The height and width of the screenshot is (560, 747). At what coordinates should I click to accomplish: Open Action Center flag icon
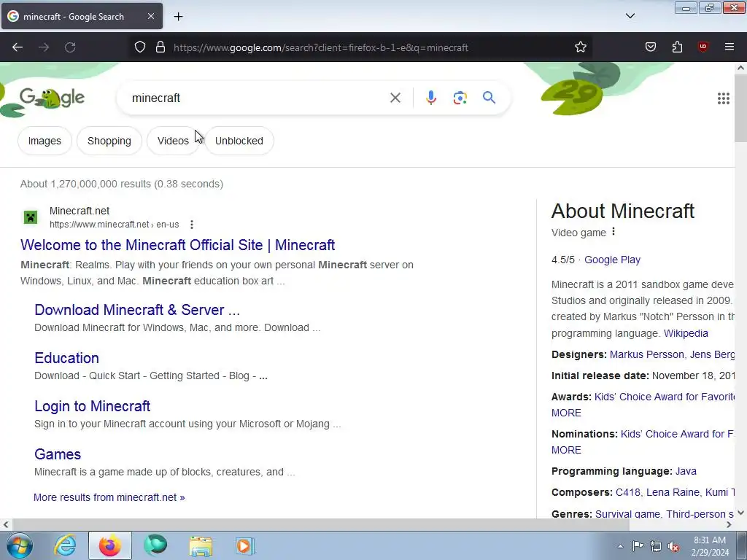638,545
